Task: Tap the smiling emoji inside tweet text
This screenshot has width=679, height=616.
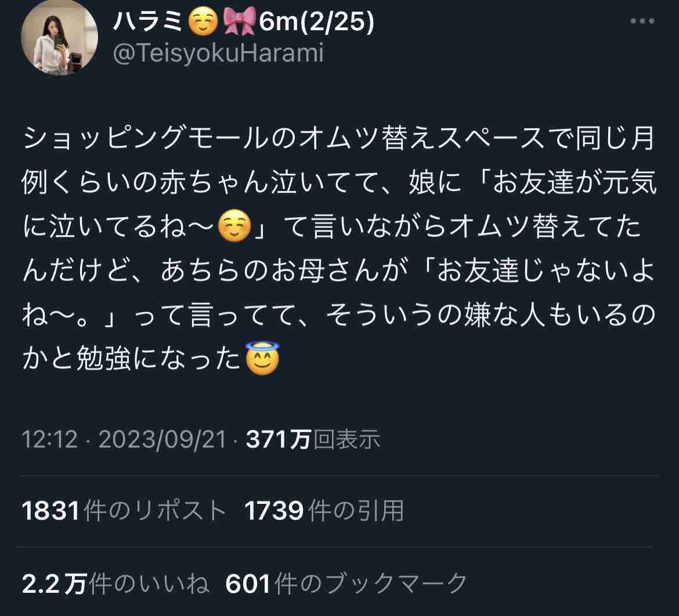Action: [x=234, y=226]
